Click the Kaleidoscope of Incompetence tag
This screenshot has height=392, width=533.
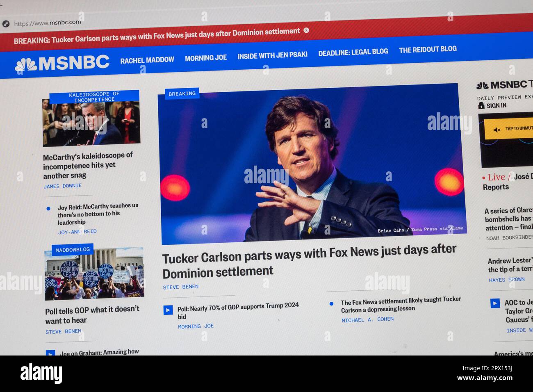[x=94, y=97]
